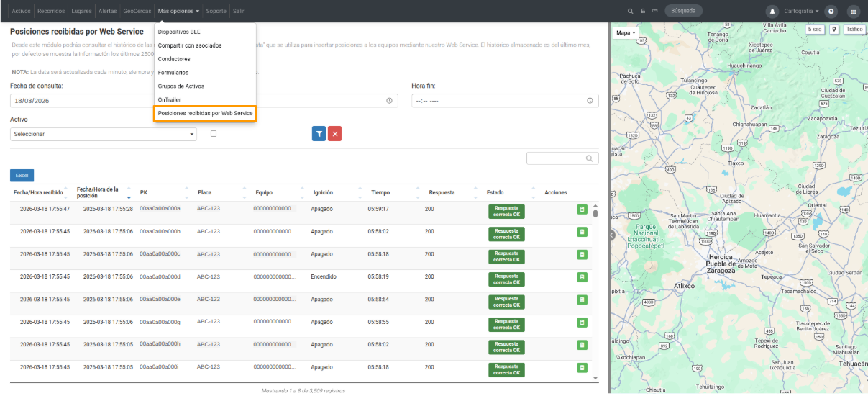Toggle the Tráfico map button
This screenshot has width=868, height=396.
(854, 30)
